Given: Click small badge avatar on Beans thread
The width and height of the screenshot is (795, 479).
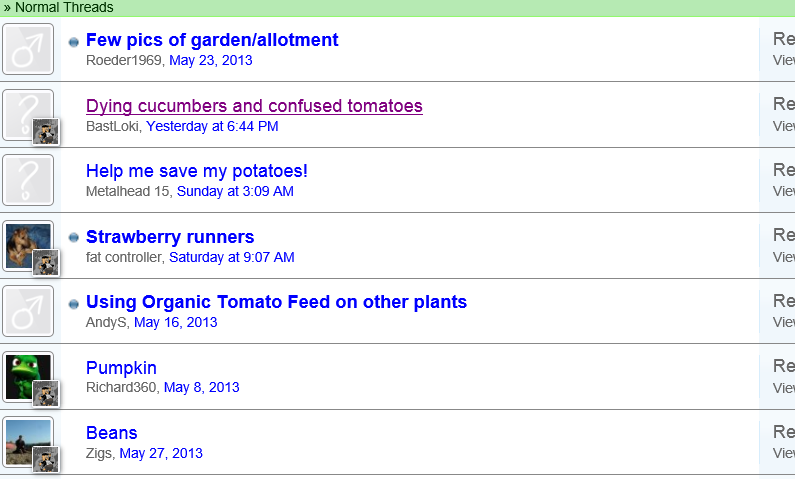Looking at the screenshot, I should (46, 459).
